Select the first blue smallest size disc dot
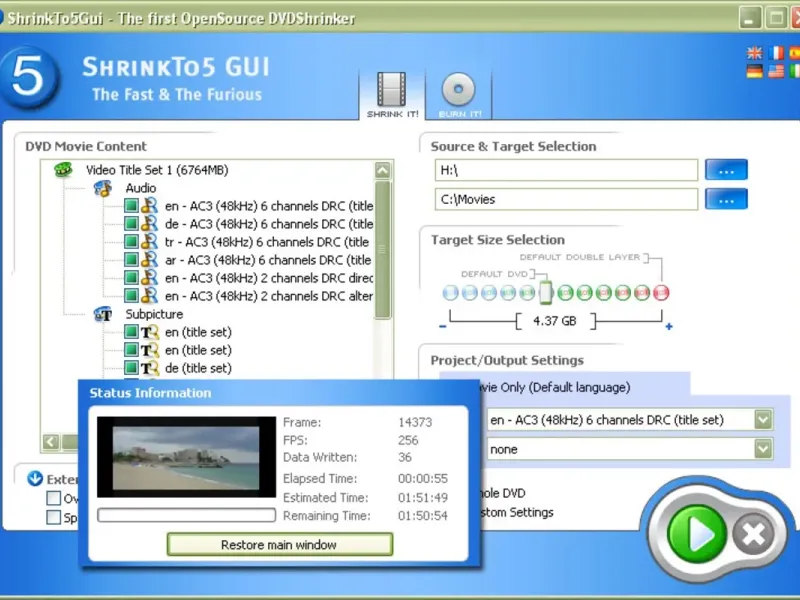This screenshot has width=800, height=600. point(451,293)
